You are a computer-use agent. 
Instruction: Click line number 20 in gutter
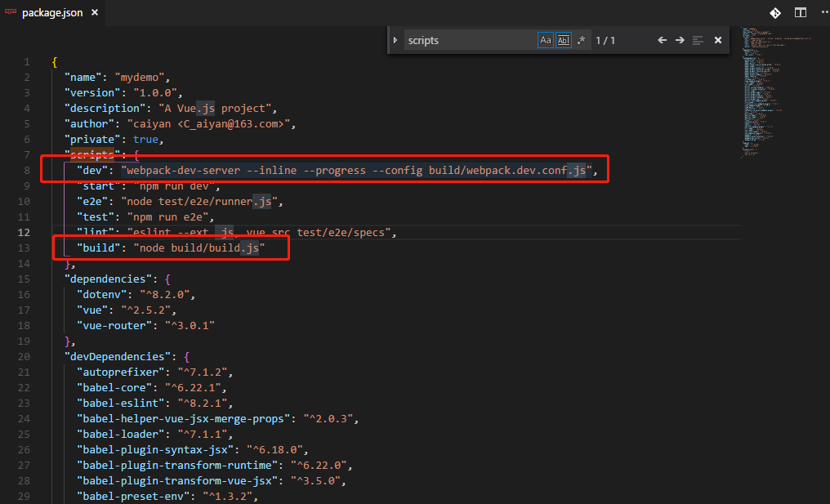[x=24, y=357]
